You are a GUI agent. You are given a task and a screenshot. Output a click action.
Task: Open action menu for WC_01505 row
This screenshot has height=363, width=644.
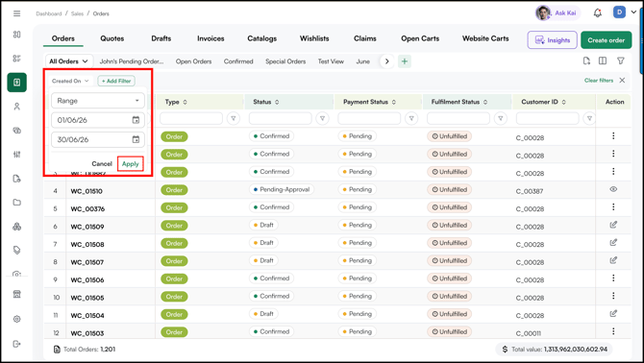(613, 296)
